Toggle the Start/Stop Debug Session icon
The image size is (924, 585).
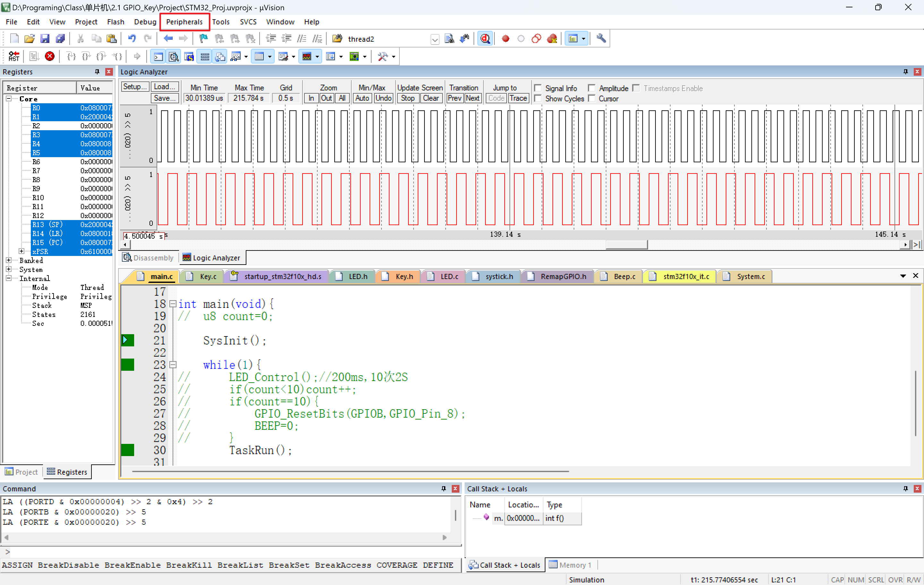(485, 39)
